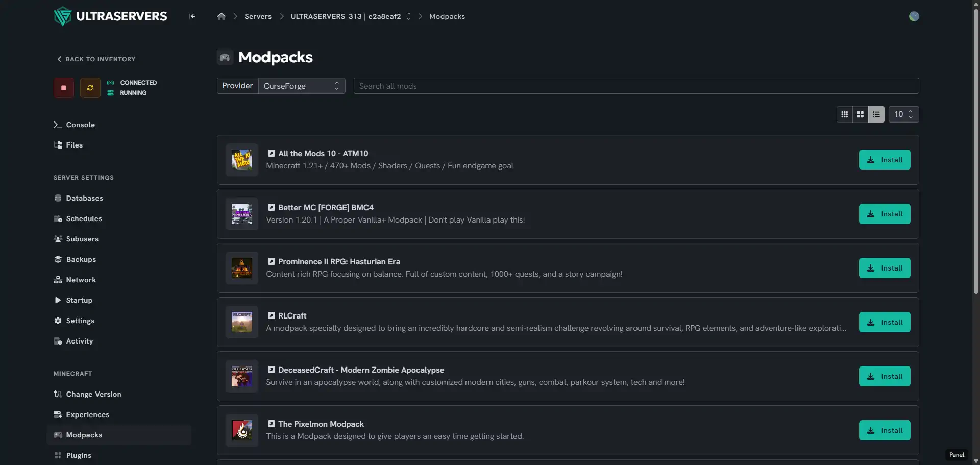980x465 pixels.
Task: Open the CurseForge provider dropdown
Action: pos(302,86)
